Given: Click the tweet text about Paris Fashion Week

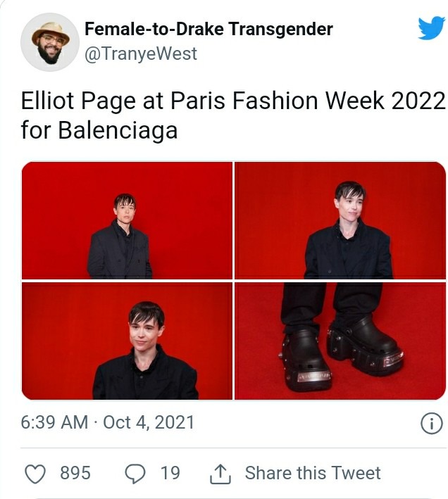Looking at the screenshot, I should [233, 115].
